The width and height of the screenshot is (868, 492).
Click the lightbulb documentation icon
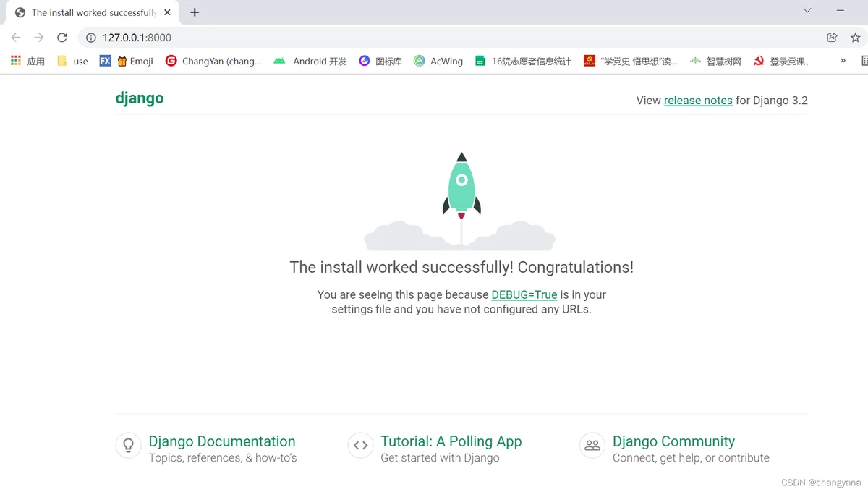pyautogui.click(x=129, y=445)
